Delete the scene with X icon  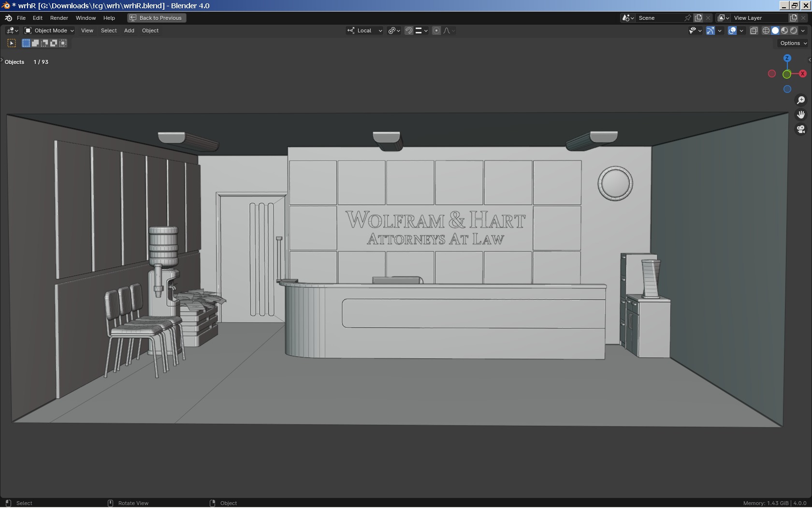pyautogui.click(x=708, y=18)
